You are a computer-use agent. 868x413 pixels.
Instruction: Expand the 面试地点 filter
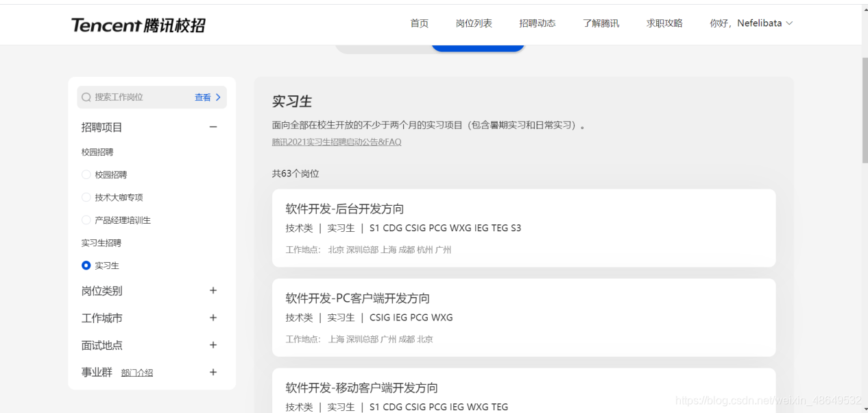(213, 345)
